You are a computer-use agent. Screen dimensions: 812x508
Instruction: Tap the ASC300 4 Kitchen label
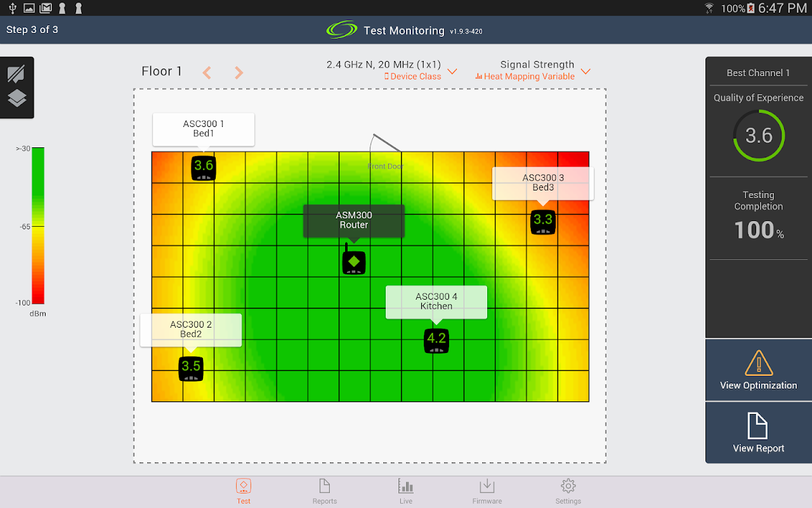click(x=436, y=302)
